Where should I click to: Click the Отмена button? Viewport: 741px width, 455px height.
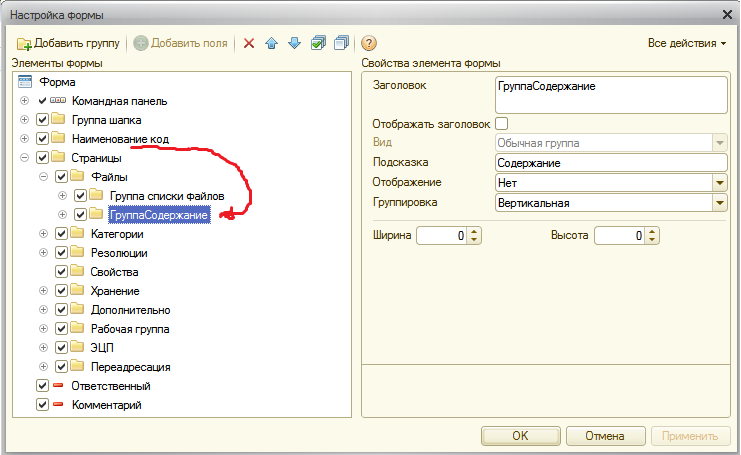pyautogui.click(x=605, y=436)
